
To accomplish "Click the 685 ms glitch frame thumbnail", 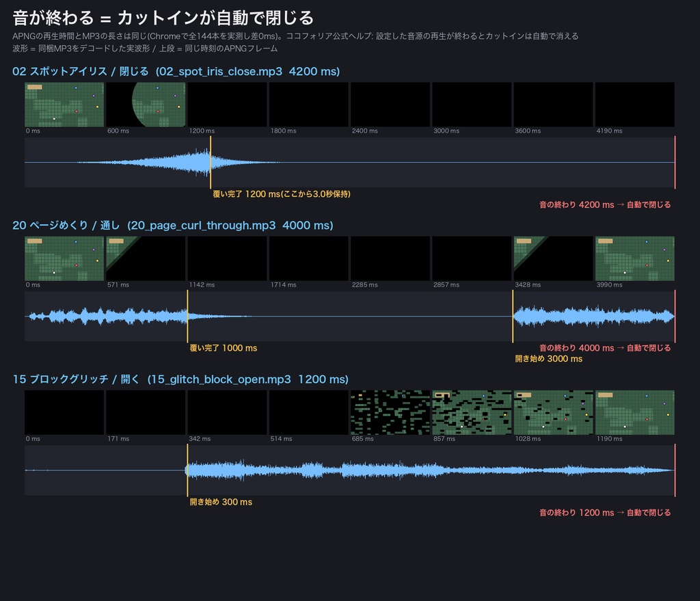I will [390, 412].
